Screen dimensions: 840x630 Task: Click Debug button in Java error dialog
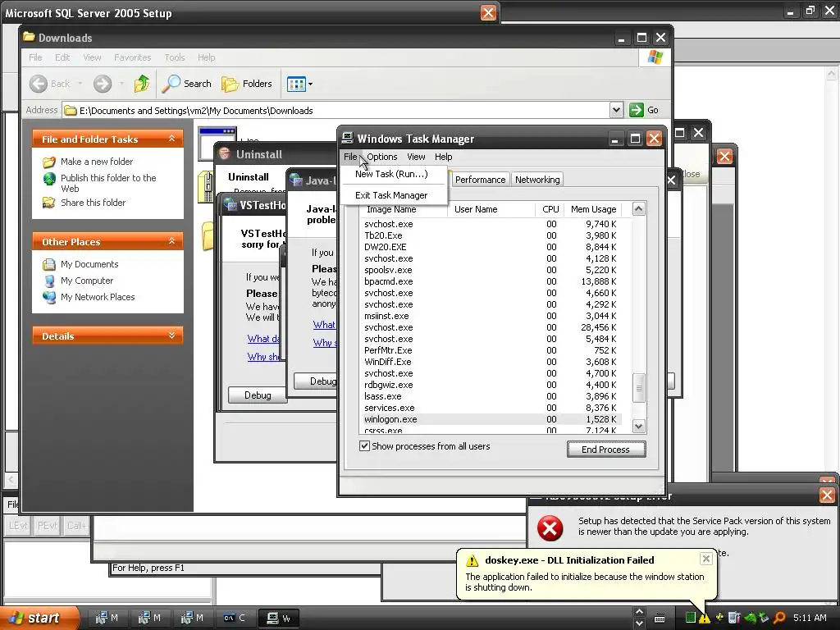pyautogui.click(x=316, y=381)
